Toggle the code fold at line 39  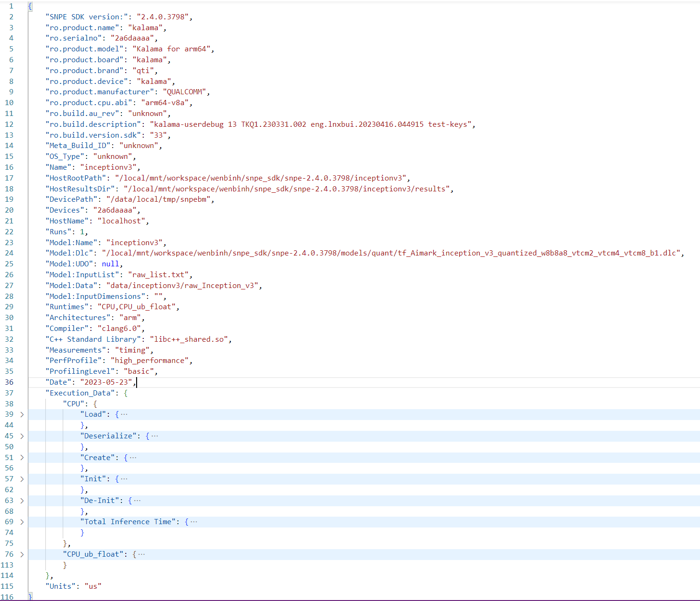pyautogui.click(x=22, y=414)
